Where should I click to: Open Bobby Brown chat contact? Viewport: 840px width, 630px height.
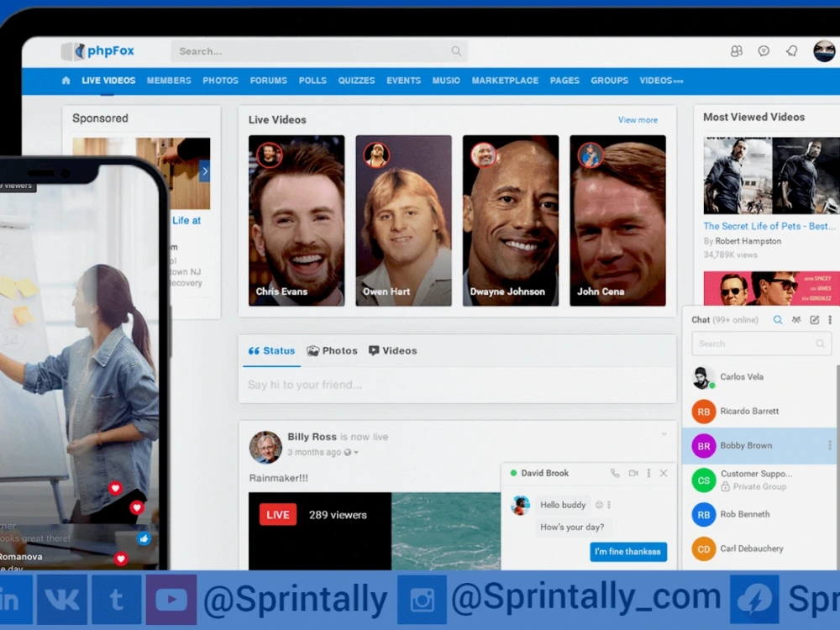pyautogui.click(x=761, y=446)
